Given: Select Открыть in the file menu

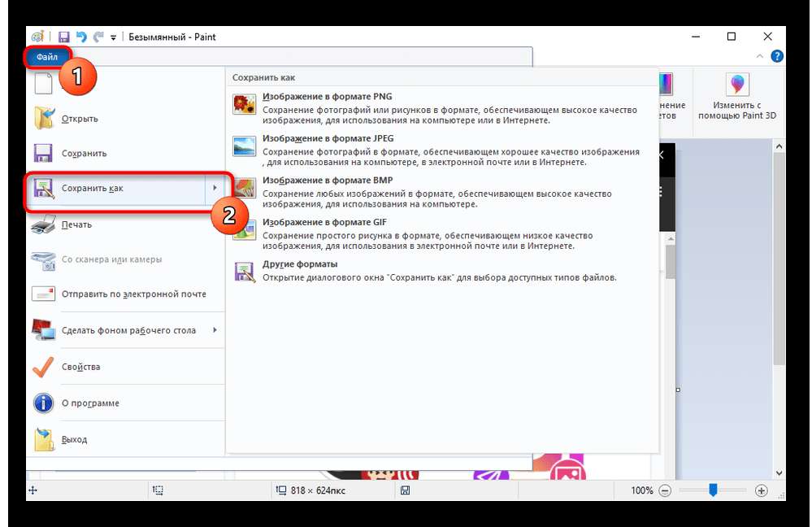Looking at the screenshot, I should pos(126,118).
